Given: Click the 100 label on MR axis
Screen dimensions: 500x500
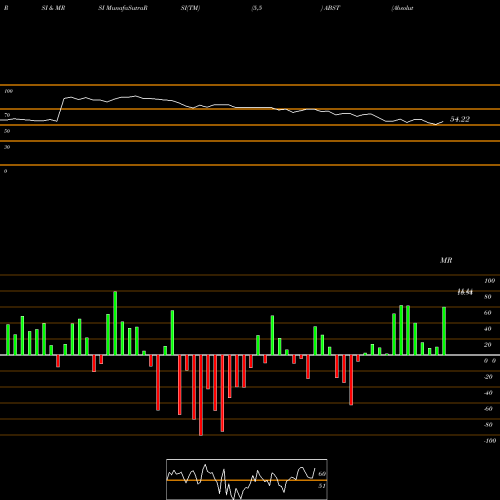Looking at the screenshot, I should point(489,281).
